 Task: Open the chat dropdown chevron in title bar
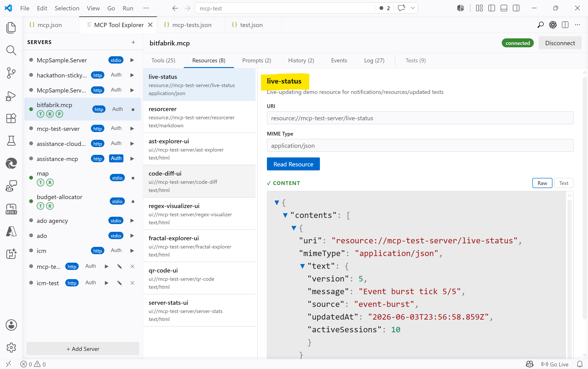(413, 8)
